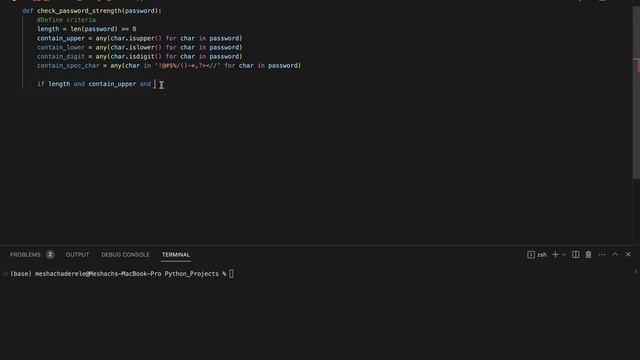Image resolution: width=640 pixels, height=360 pixels.
Task: Click variable contain_digit in the code
Action: 61,57
